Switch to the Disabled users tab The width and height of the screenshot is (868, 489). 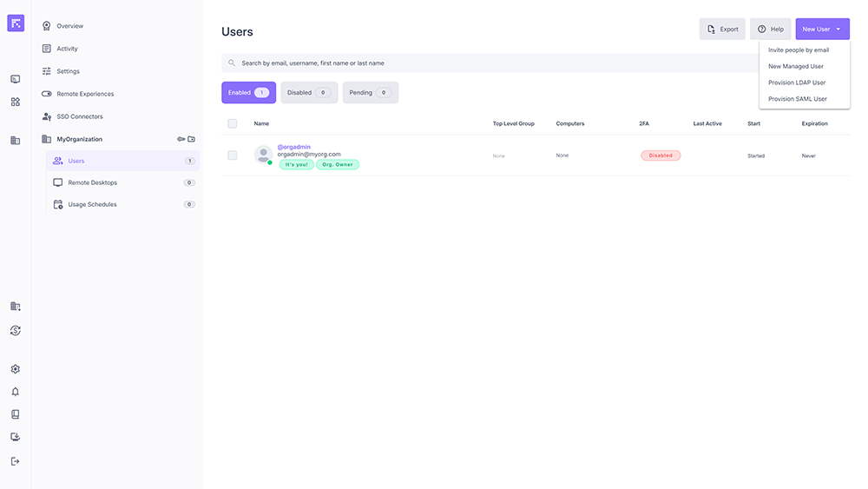[308, 93]
